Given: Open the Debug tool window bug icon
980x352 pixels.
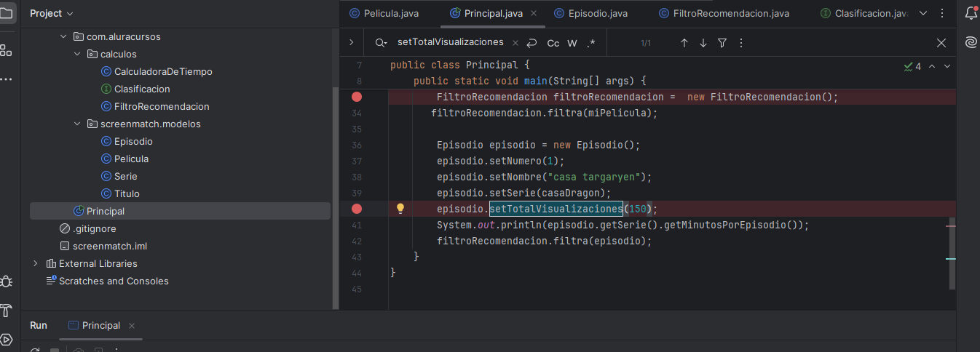Looking at the screenshot, I should [x=6, y=281].
